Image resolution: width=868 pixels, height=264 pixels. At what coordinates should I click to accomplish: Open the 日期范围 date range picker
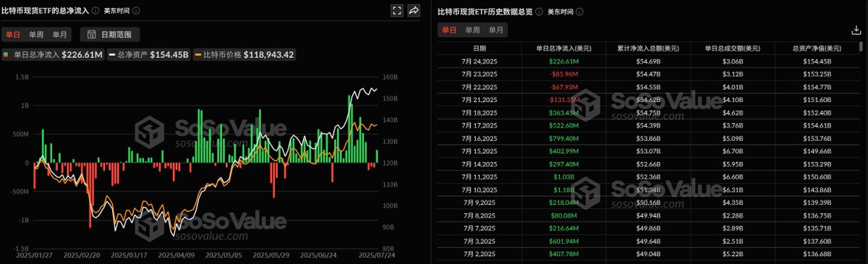[110, 34]
